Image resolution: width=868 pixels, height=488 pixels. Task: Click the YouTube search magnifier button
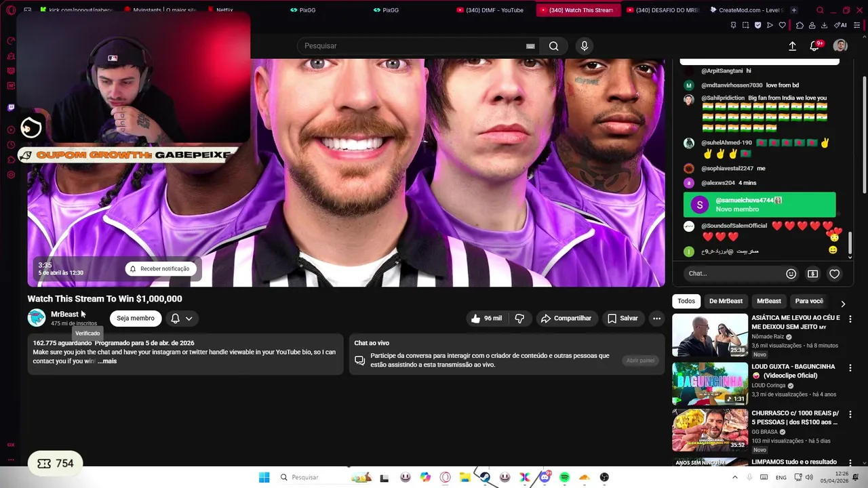554,46
